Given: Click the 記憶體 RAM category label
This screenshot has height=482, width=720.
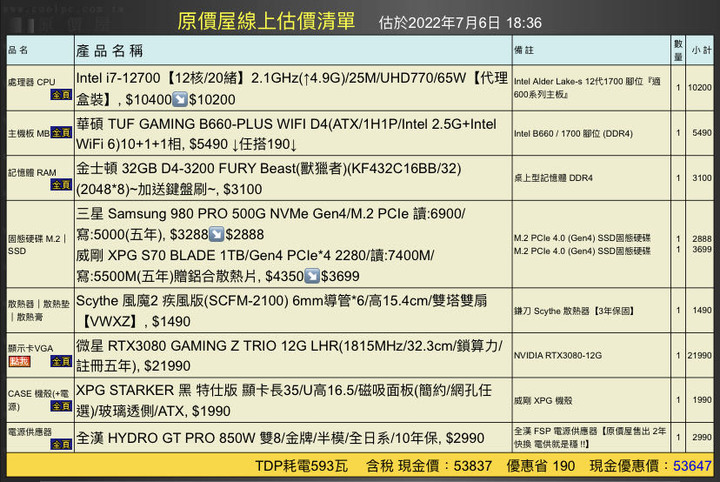Looking at the screenshot, I should 32,173.
